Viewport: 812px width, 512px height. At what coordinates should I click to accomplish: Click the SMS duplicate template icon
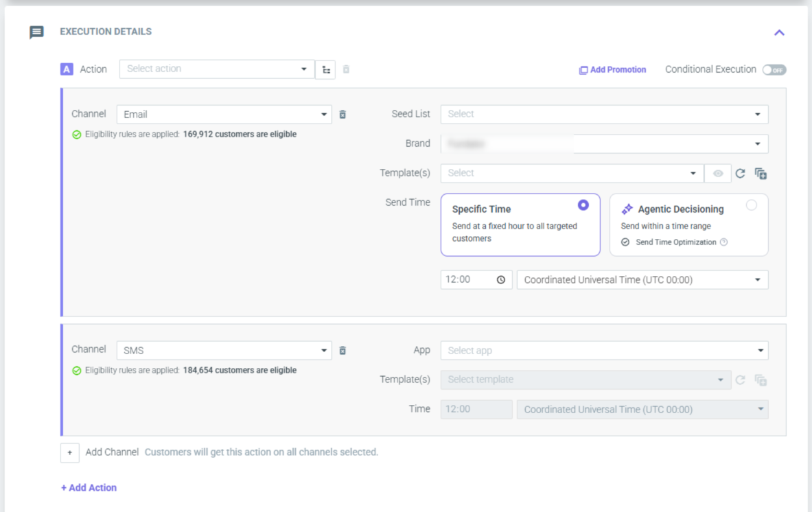click(761, 380)
